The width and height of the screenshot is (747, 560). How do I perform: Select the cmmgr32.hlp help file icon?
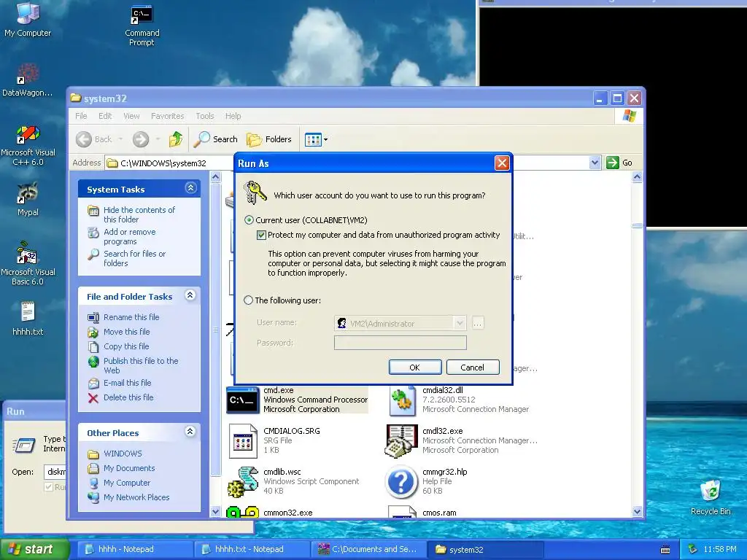click(x=402, y=482)
